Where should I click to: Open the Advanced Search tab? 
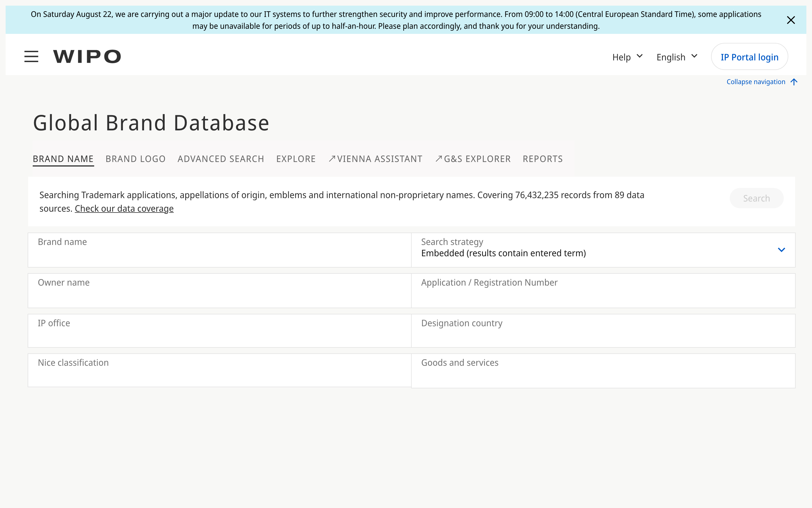[x=221, y=159]
